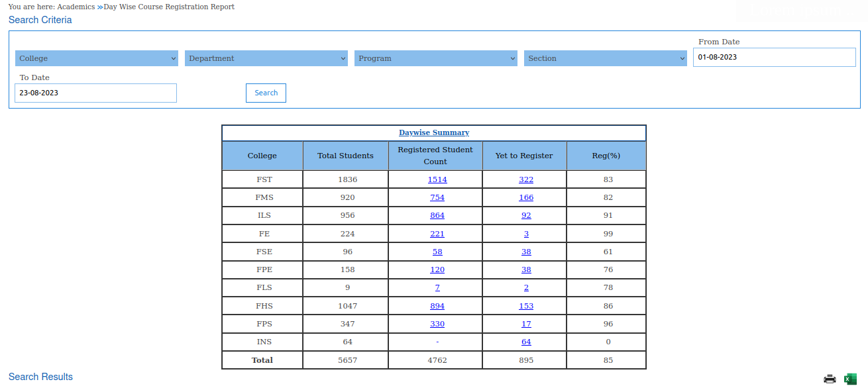Open FST registered count 1514
The height and width of the screenshot is (392, 868).
[x=437, y=179]
